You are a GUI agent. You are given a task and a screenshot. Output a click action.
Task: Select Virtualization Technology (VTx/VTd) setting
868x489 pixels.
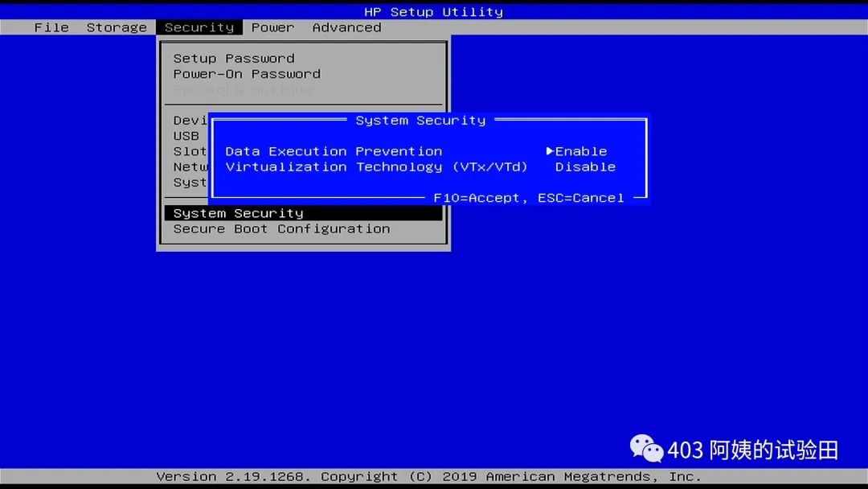point(376,166)
